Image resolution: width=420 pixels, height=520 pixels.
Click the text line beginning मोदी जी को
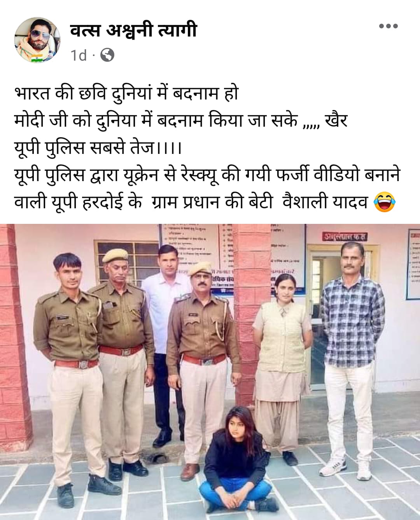[180, 121]
